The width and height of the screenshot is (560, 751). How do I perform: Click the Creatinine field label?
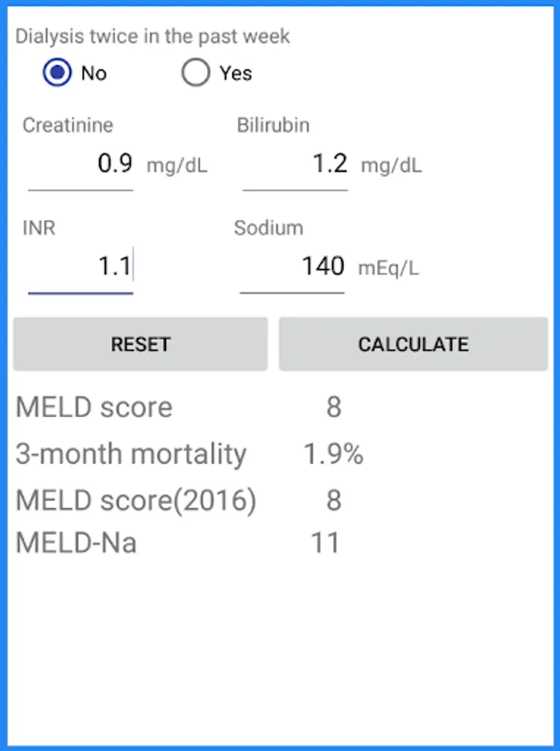coord(68,126)
